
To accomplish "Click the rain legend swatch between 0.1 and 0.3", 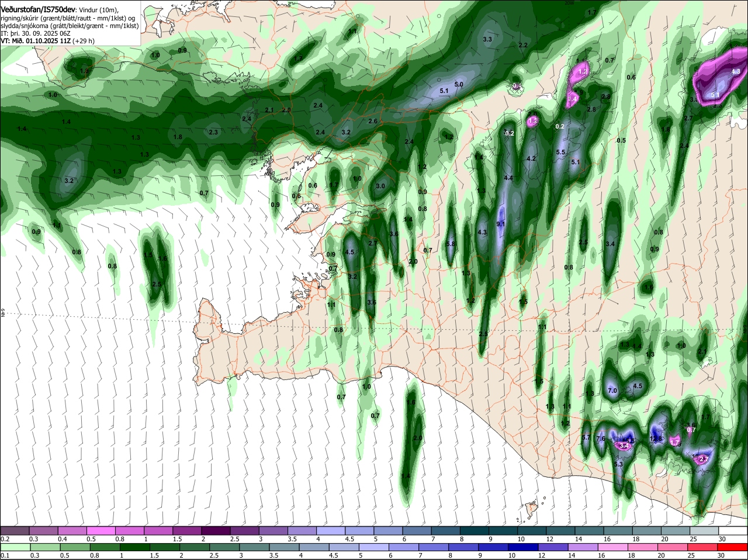I will [x=15, y=547].
